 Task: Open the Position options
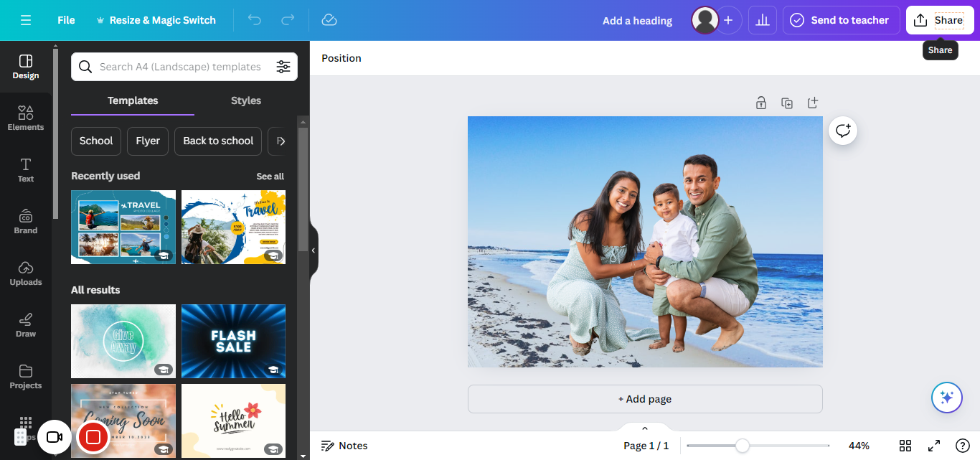(341, 58)
